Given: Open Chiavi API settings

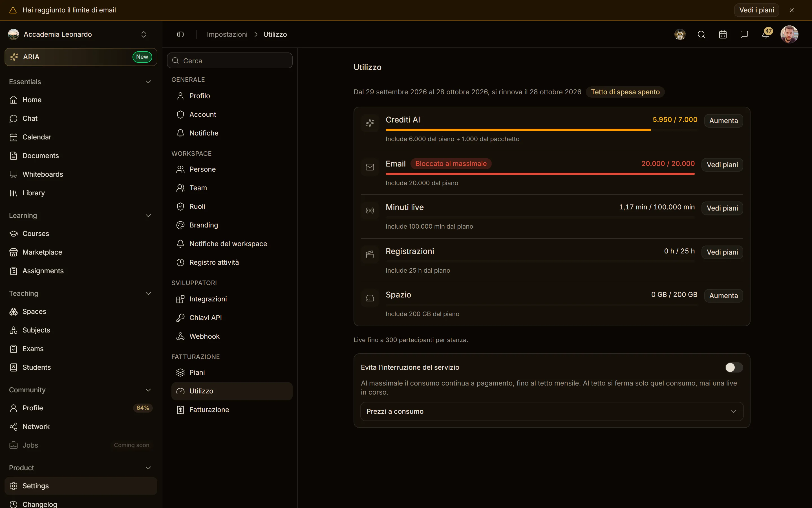Looking at the screenshot, I should pyautogui.click(x=232, y=318).
